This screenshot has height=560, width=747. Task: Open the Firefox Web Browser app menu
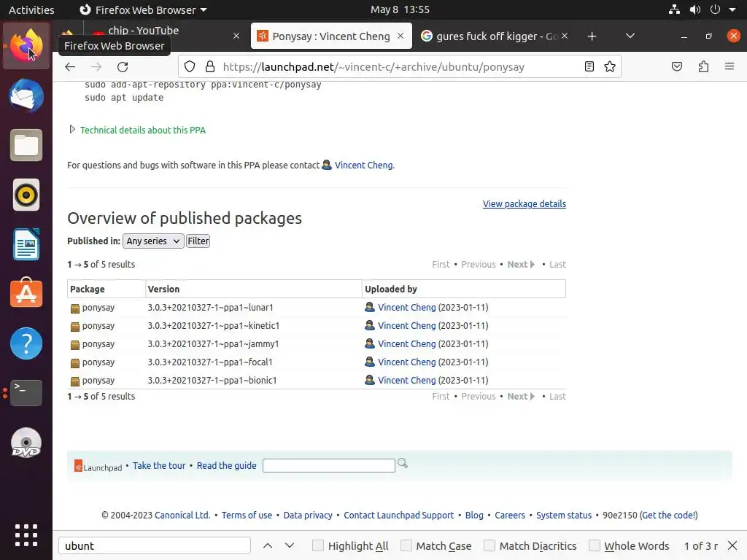pyautogui.click(x=143, y=9)
